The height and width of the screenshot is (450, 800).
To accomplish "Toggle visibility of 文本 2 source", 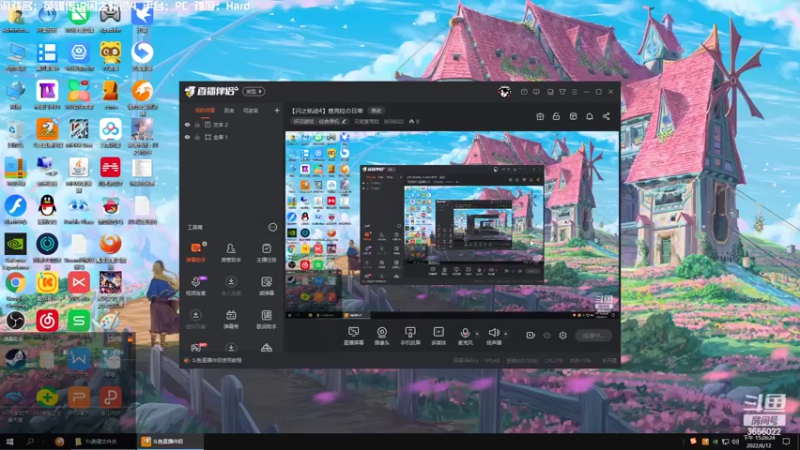I will pos(187,124).
